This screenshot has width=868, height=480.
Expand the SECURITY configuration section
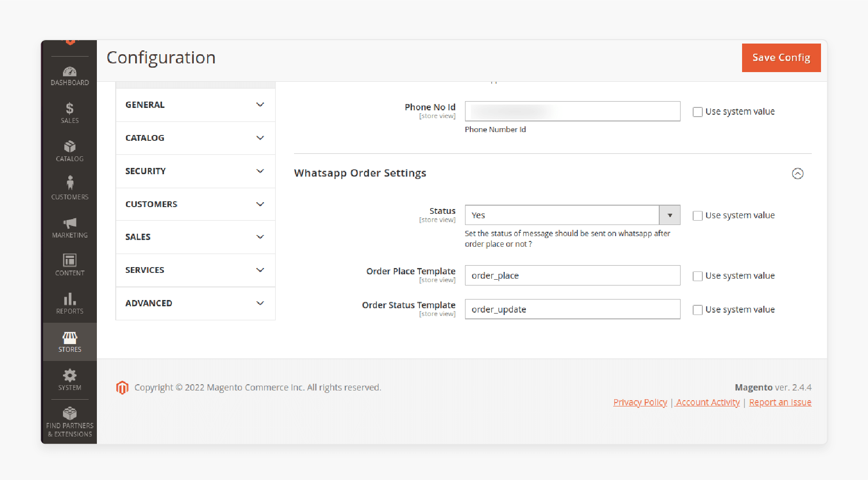tap(195, 171)
